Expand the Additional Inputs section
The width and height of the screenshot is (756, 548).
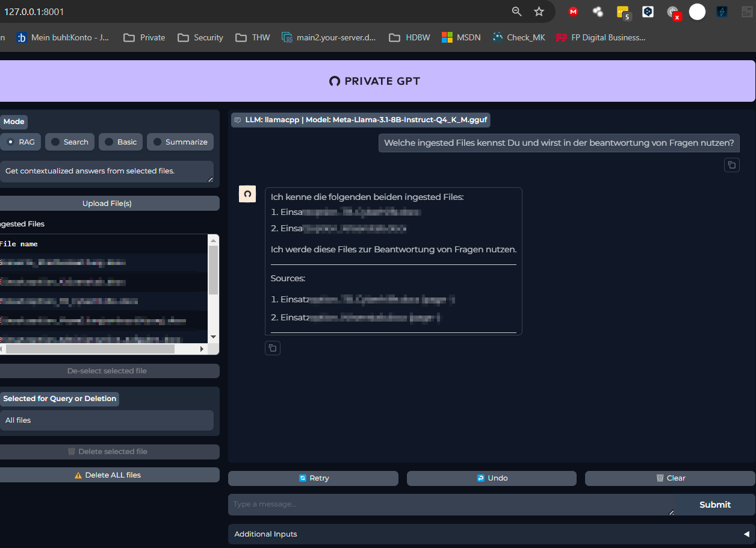pyautogui.click(x=491, y=534)
